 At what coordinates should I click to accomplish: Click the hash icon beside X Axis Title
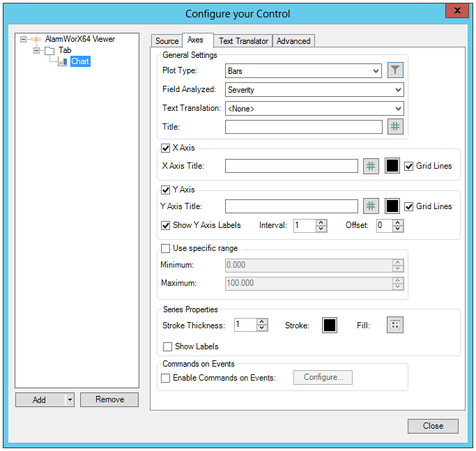click(x=371, y=166)
